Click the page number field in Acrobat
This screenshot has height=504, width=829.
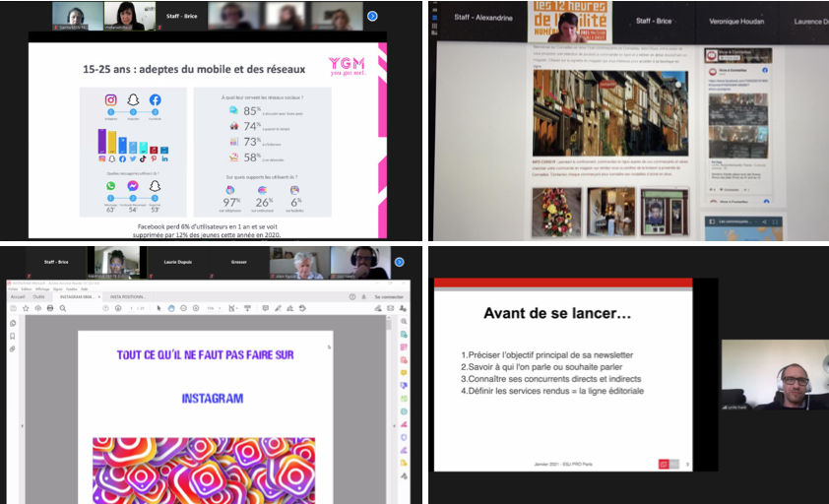point(131,308)
